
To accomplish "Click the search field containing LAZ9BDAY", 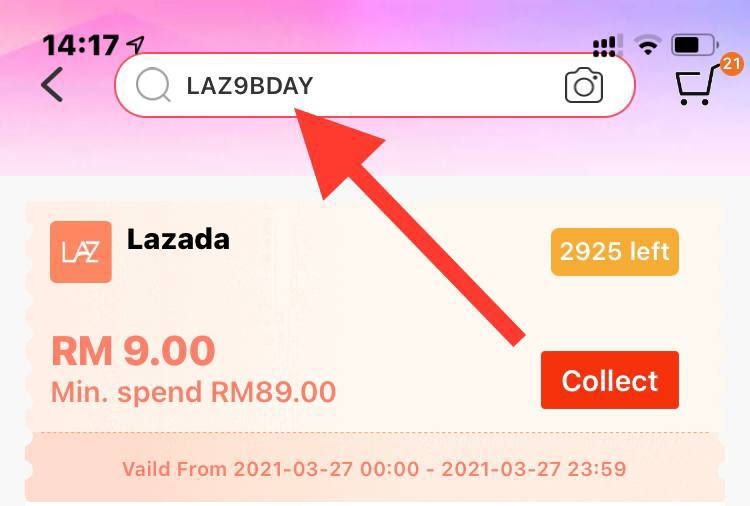I will click(375, 85).
